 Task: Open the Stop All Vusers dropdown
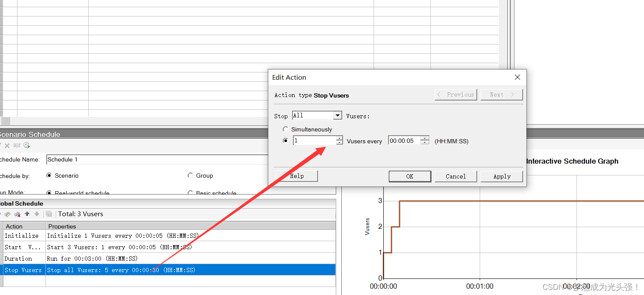(x=337, y=115)
